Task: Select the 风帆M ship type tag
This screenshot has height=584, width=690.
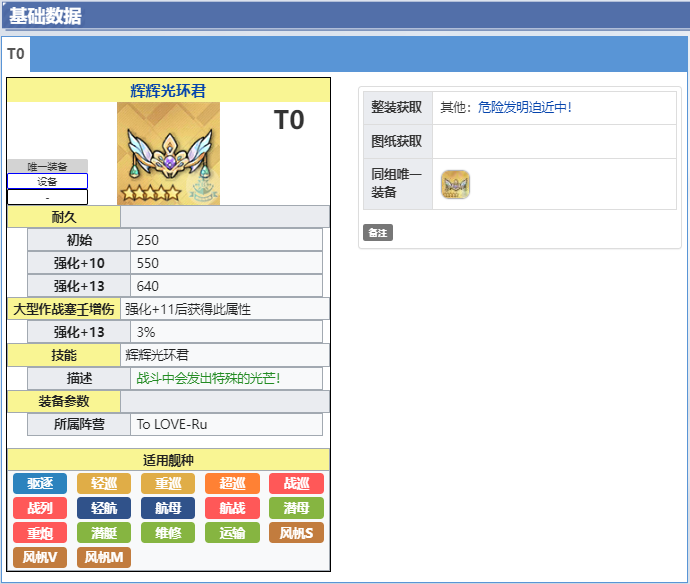Action: coord(104,558)
